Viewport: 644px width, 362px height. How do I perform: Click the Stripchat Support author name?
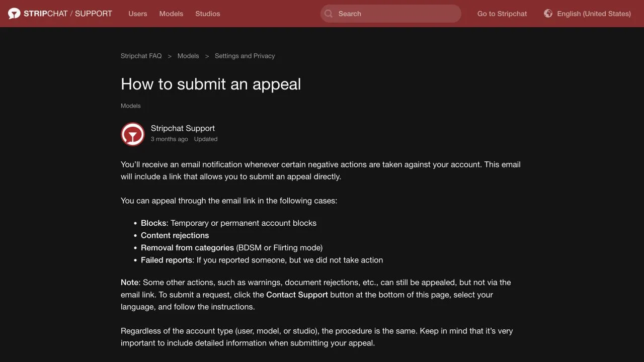[x=183, y=128]
